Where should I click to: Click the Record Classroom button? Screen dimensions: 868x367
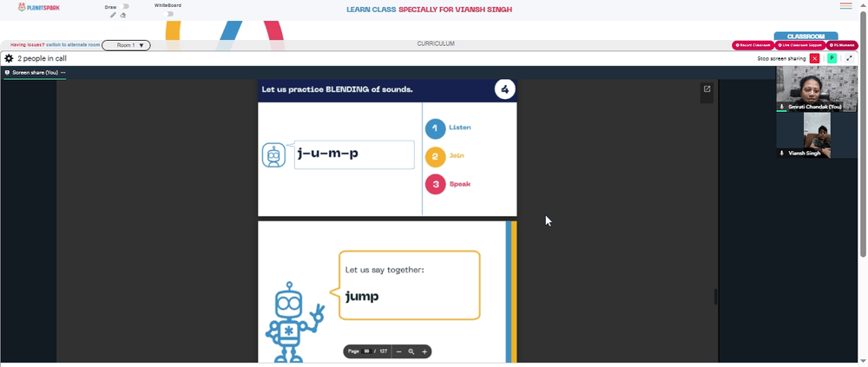pos(753,45)
